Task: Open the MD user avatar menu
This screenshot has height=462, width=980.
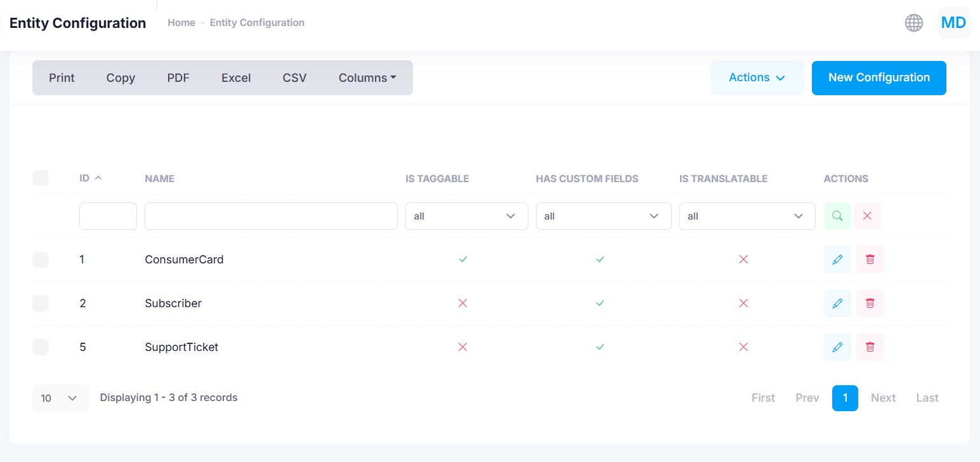Action: click(x=953, y=23)
